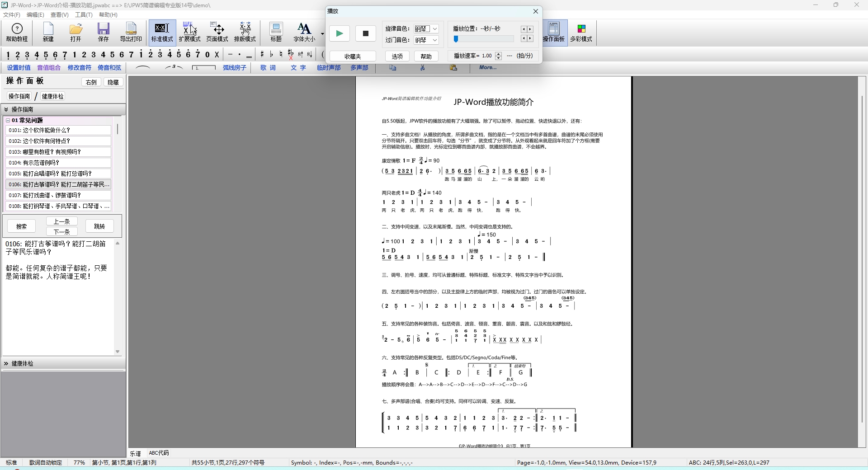The height and width of the screenshot is (470, 868).
Task: Open the 帮助教程 help tutorial icon
Action: (17, 33)
